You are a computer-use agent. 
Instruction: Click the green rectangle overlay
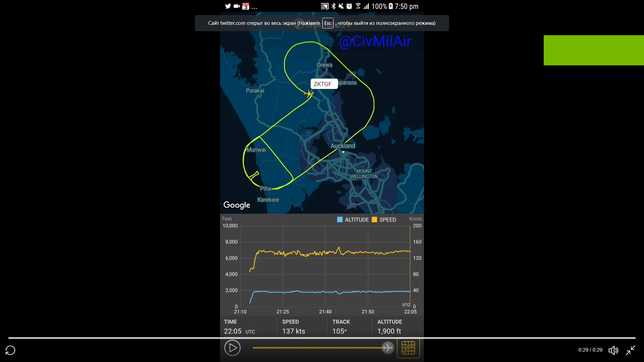tap(594, 50)
